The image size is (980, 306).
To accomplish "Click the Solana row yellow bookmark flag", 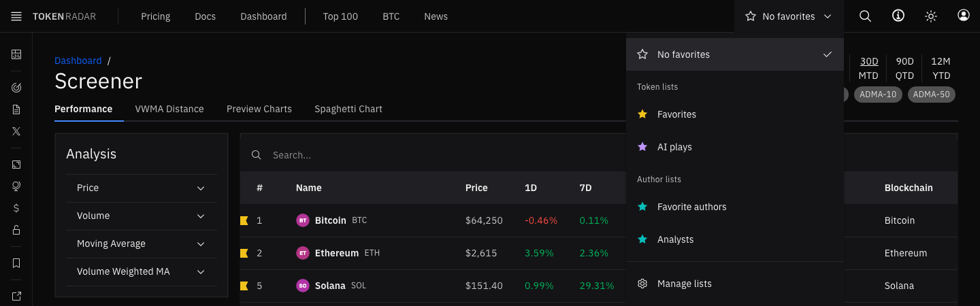I will pyautogui.click(x=244, y=286).
